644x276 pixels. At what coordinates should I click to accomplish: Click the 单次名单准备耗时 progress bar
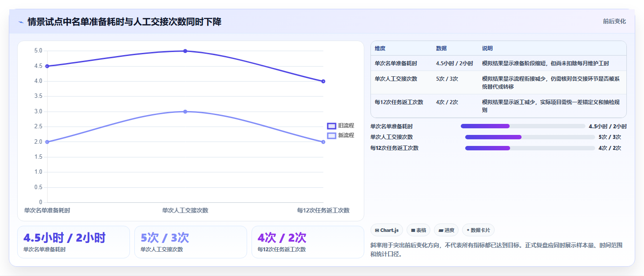(x=522, y=126)
